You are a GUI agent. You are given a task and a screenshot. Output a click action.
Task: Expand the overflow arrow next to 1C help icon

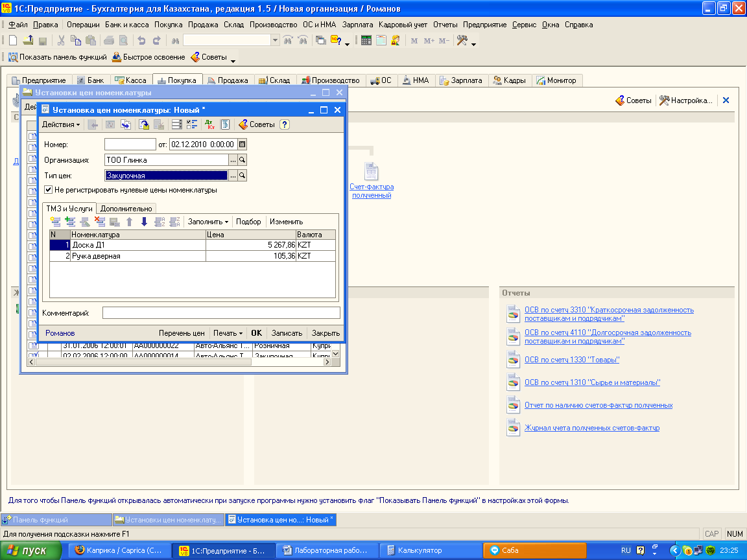click(347, 44)
